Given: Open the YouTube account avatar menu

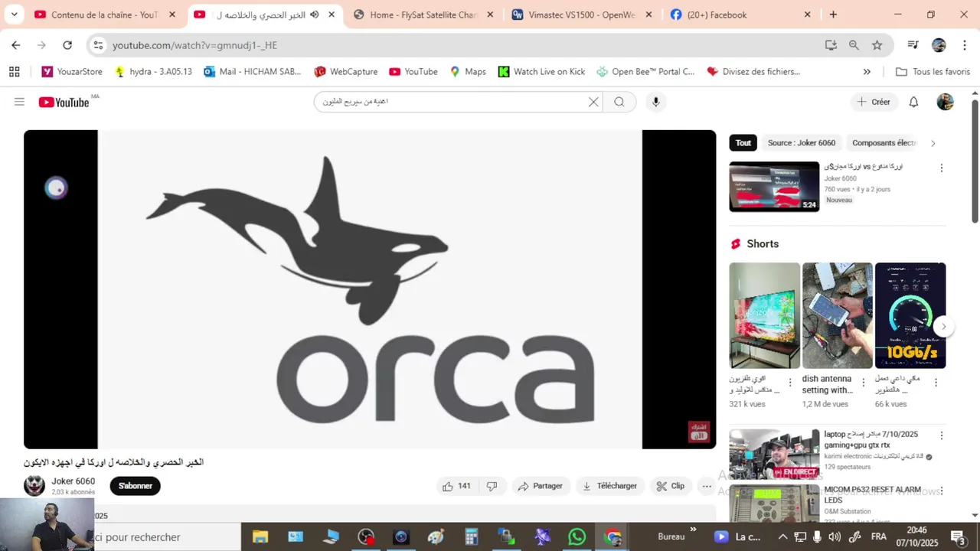Looking at the screenshot, I should tap(946, 102).
